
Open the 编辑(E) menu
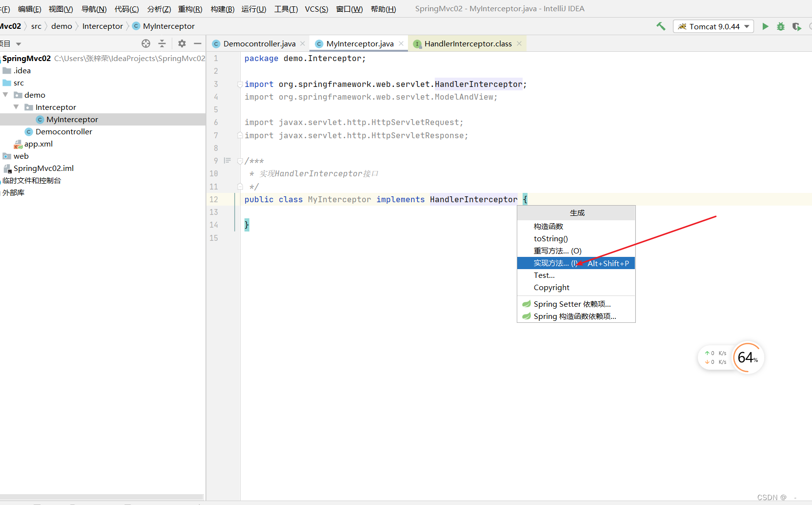[x=29, y=9]
